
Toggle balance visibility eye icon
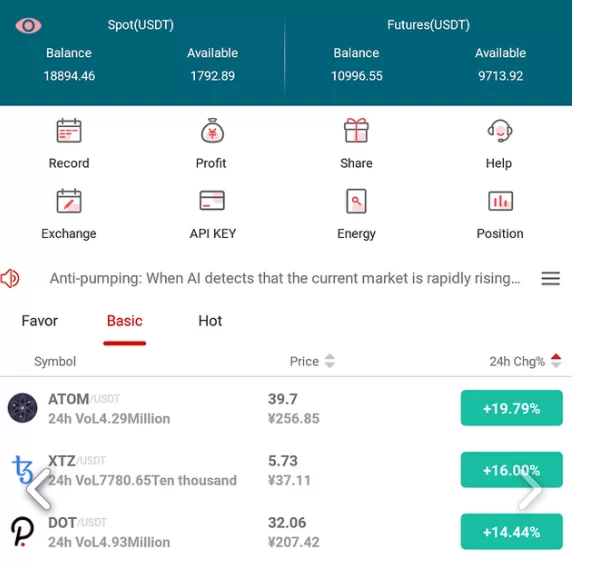(x=28, y=26)
